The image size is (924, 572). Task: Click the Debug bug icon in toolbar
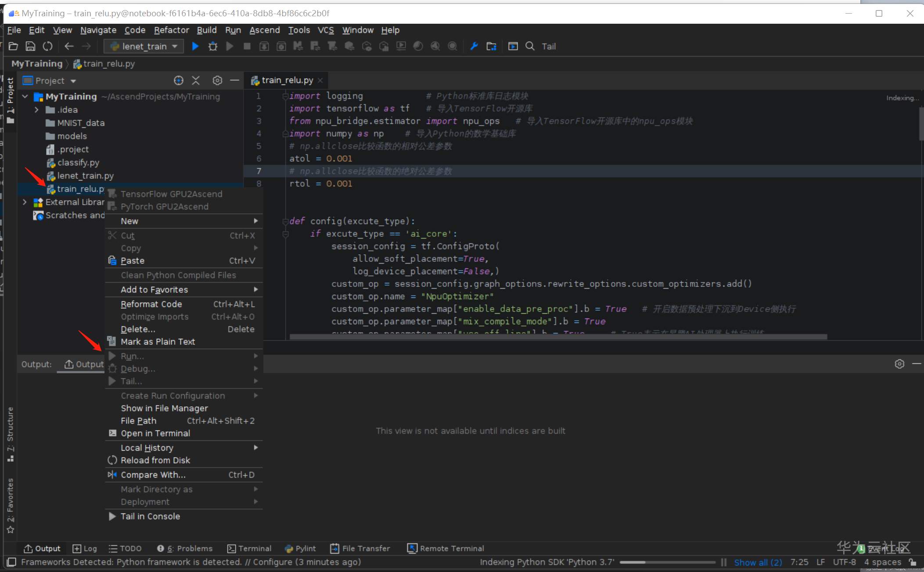coord(213,46)
